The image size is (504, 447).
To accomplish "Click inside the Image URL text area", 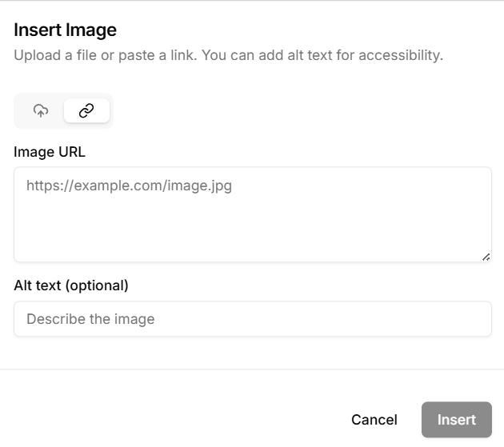I will click(x=252, y=214).
